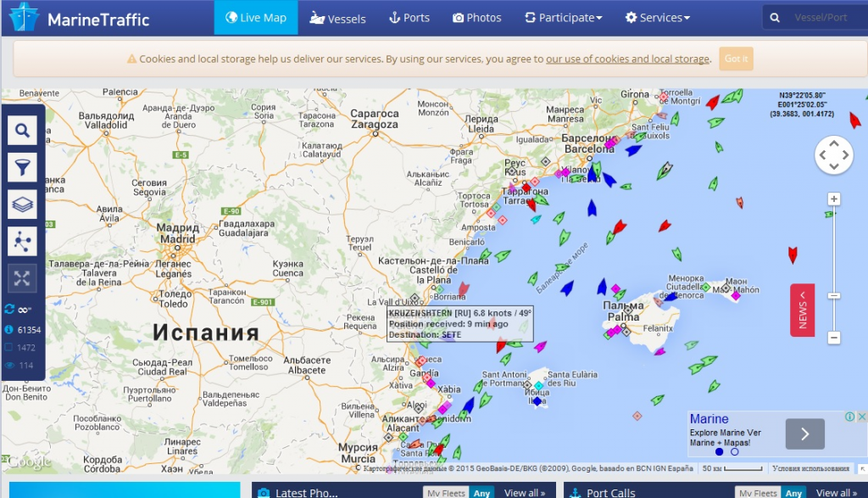Click the map pan direction control
868x498 pixels.
click(834, 155)
